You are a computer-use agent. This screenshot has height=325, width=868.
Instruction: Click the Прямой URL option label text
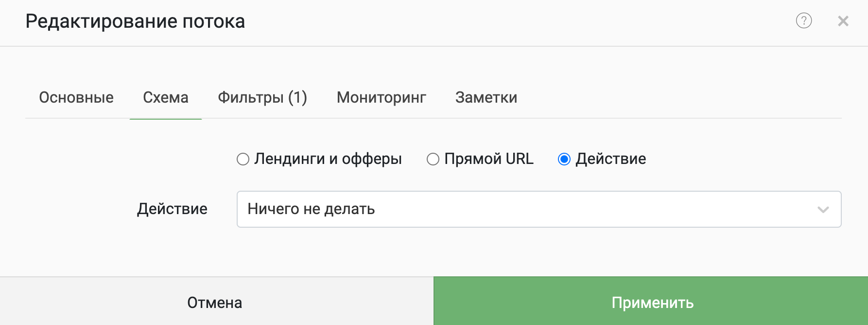[x=489, y=159]
